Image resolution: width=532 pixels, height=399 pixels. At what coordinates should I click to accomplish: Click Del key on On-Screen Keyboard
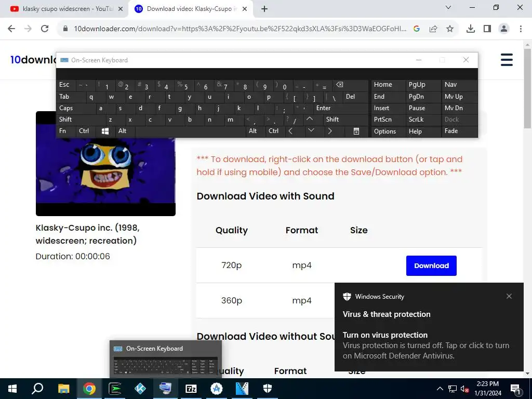pos(355,97)
